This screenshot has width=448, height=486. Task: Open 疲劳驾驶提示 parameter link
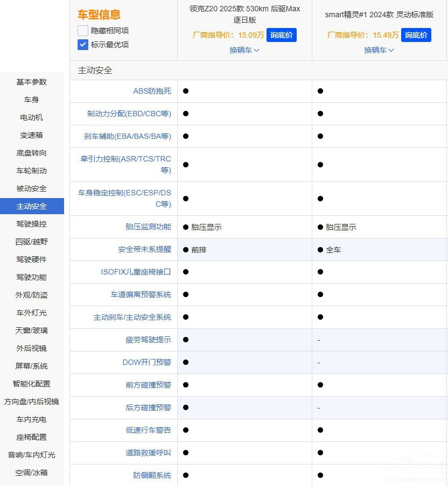click(x=148, y=340)
